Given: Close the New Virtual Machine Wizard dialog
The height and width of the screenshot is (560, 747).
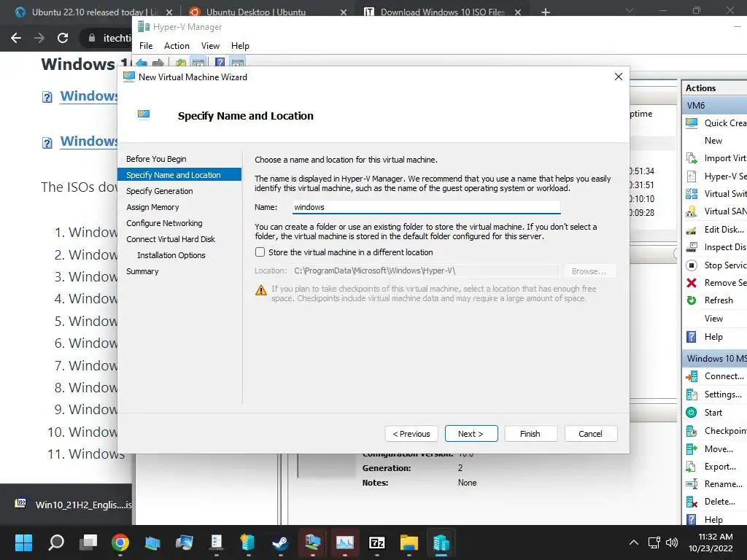Looking at the screenshot, I should (x=619, y=77).
